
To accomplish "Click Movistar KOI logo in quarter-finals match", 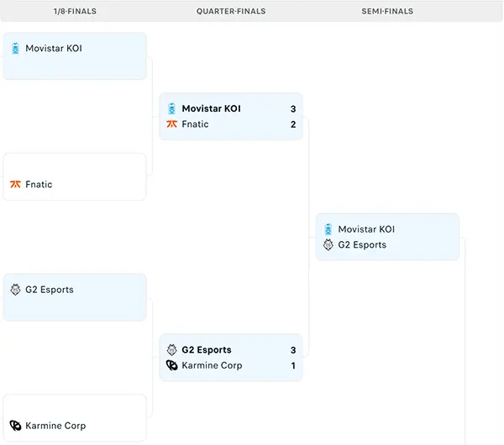I will tap(171, 108).
